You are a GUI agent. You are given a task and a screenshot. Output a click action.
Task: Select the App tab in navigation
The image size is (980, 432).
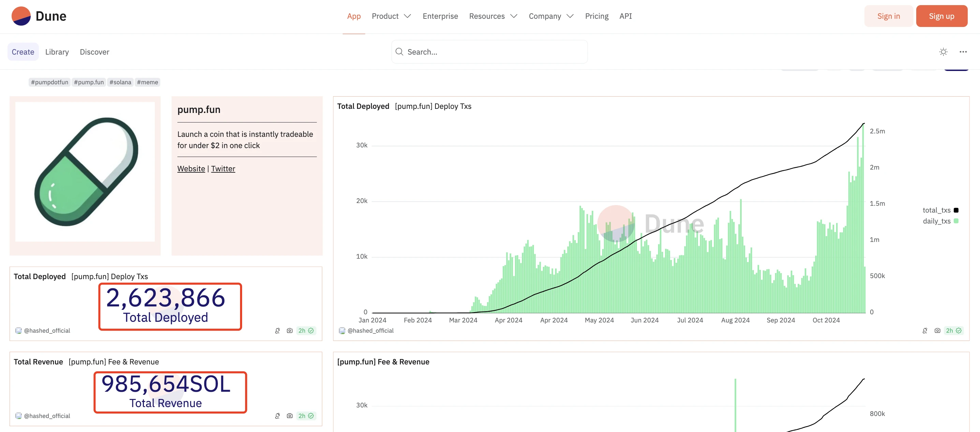pyautogui.click(x=354, y=16)
